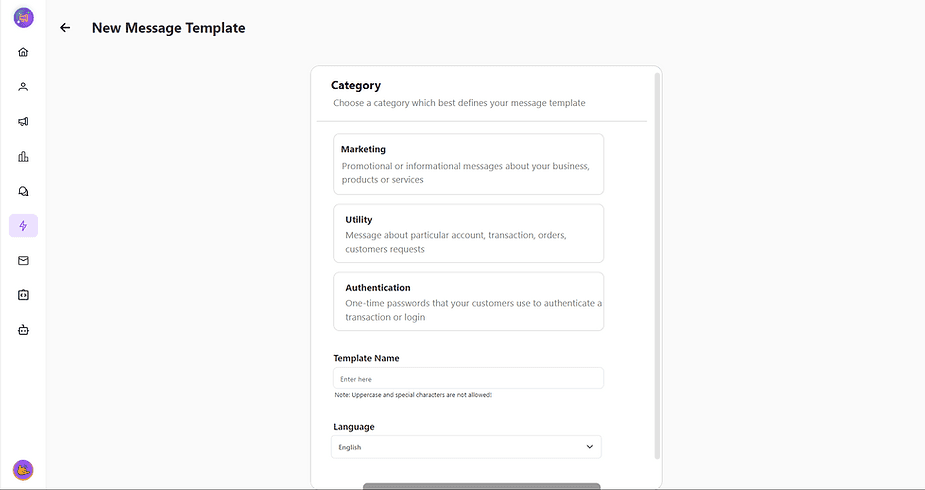Choose the Utility category option
925x490 pixels.
coord(468,234)
